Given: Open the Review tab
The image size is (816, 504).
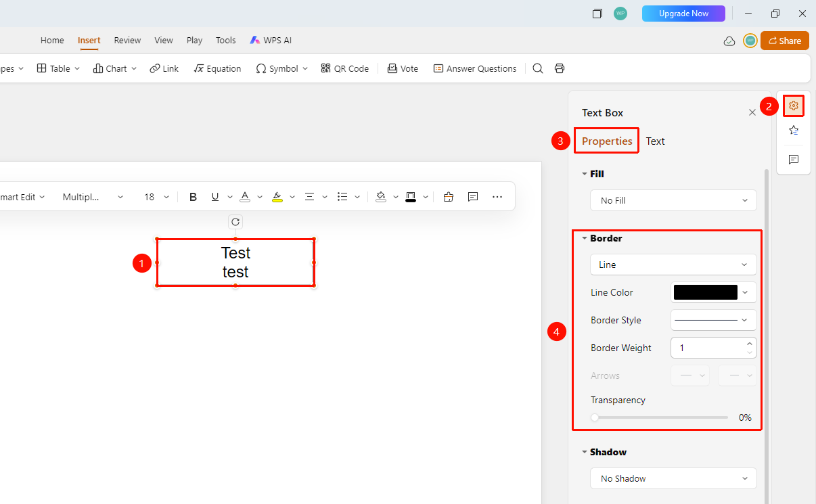Looking at the screenshot, I should tap(127, 41).
